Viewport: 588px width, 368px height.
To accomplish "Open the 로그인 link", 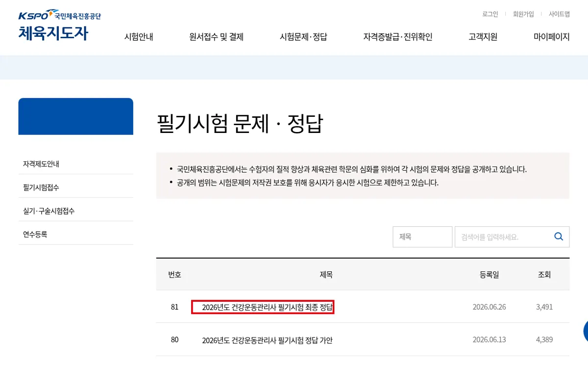I will (x=490, y=14).
